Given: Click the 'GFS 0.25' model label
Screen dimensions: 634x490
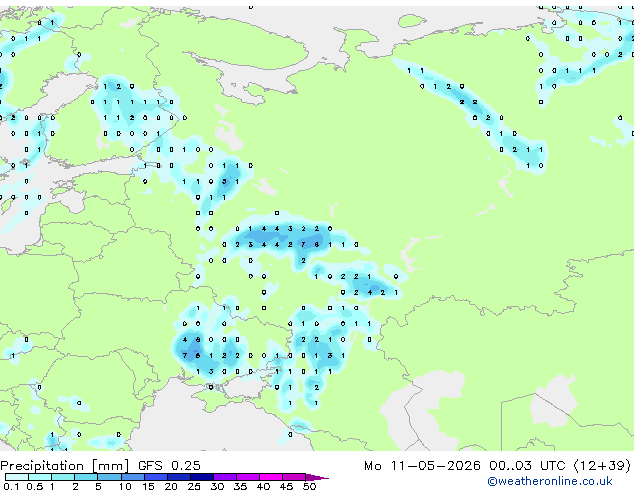Looking at the screenshot, I should (169, 465).
